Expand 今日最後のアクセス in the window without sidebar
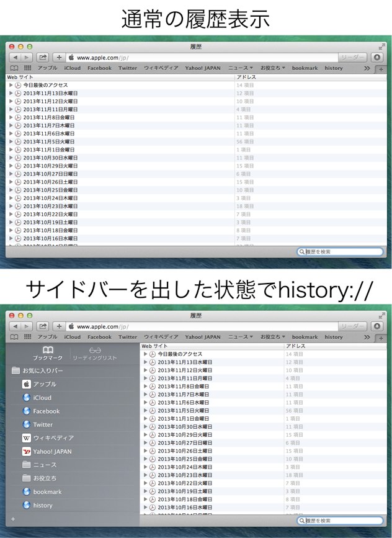Viewport: 392px width, 538px height. [x=11, y=85]
